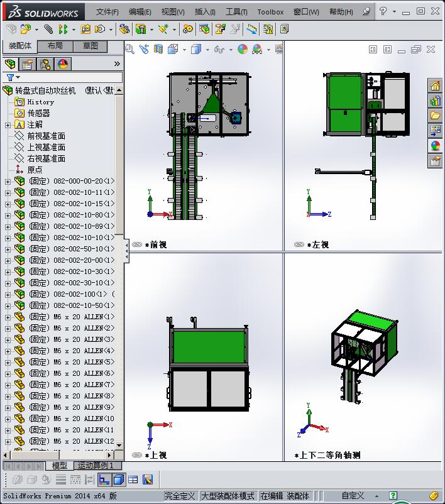Expand more manager tabs chevron

tap(117, 64)
